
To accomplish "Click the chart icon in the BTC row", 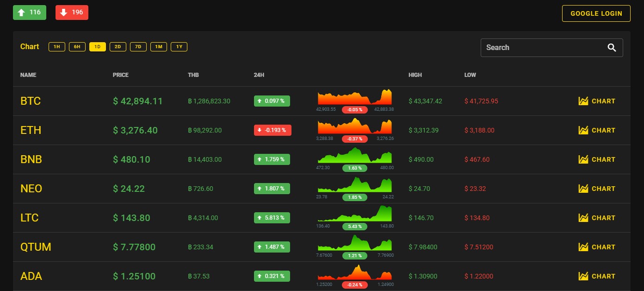I will (x=583, y=101).
